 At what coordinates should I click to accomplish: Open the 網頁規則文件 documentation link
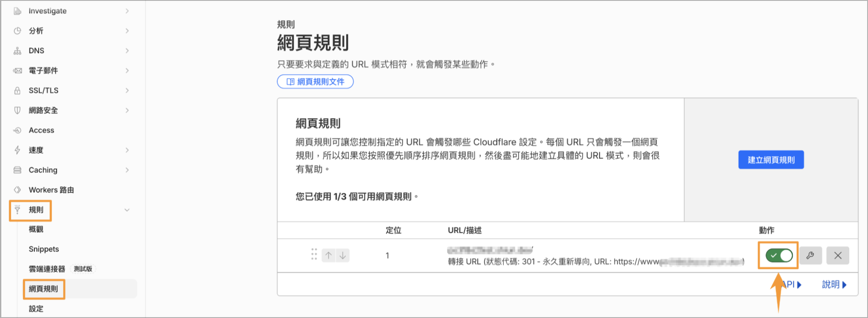[315, 82]
